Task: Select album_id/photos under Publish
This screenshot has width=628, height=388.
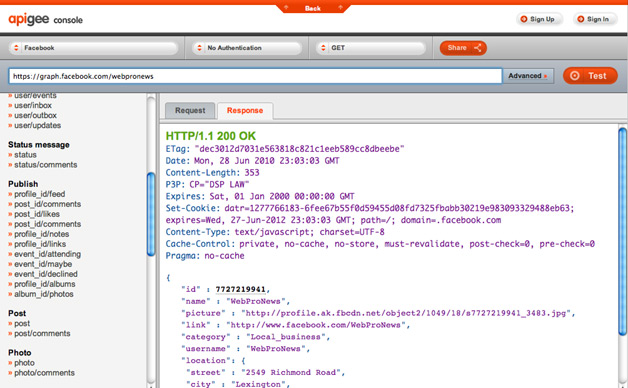Action: click(x=44, y=294)
